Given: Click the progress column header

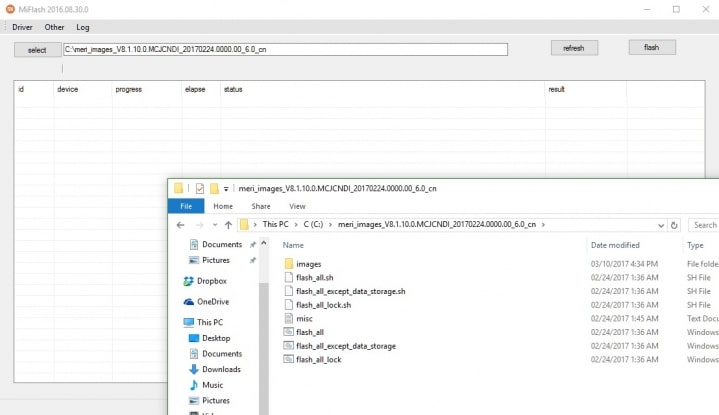Looking at the screenshot, I should 128,89.
